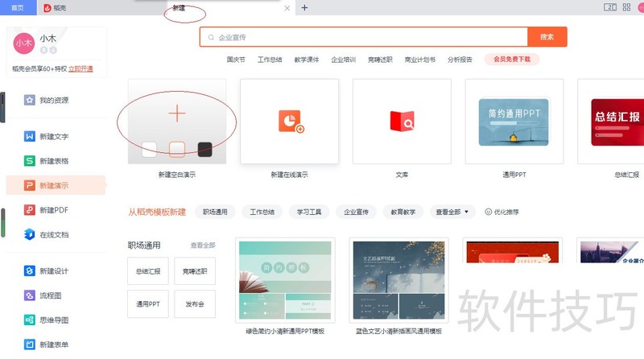644x359 pixels.
Task: Select 新建PDF in the left sidebar
Action: [54, 210]
